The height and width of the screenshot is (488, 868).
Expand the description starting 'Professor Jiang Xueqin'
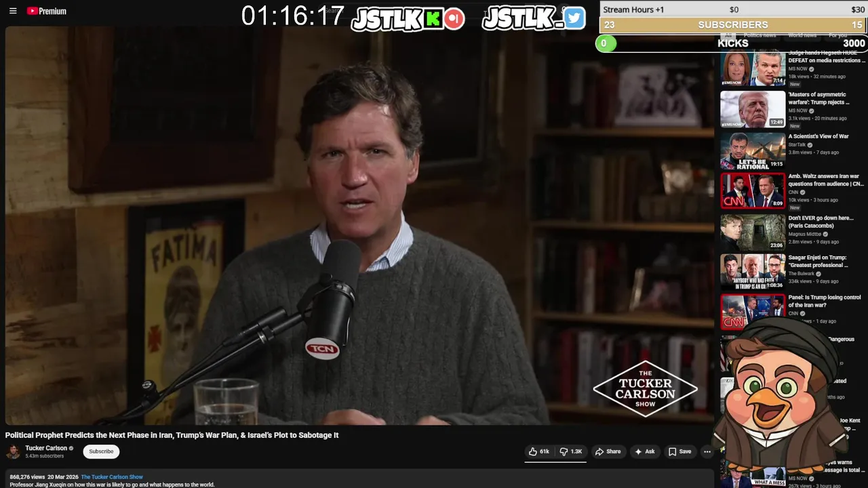(112, 485)
